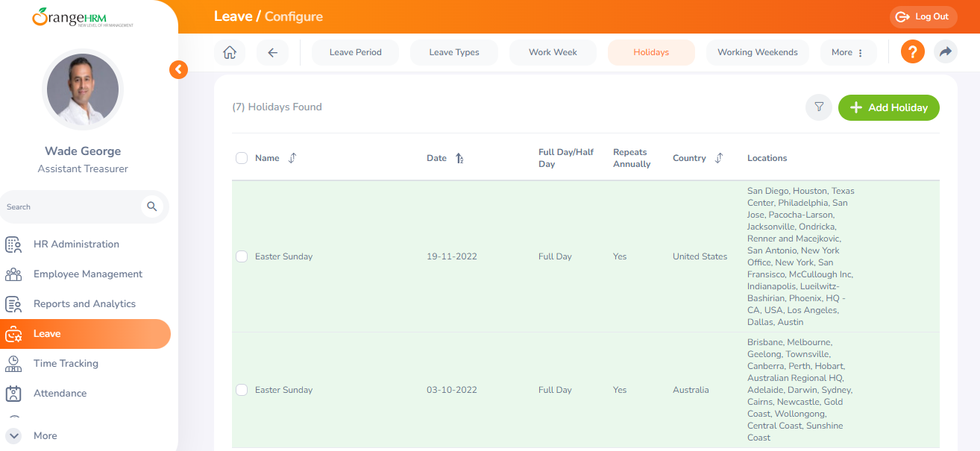
Task: Click the share/upgrade arrow icon
Action: (x=946, y=52)
